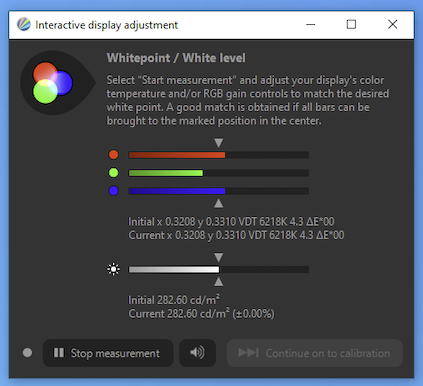Click the Initial 282.60 cd/m² text
Viewport: 423px width, 386px height.
pos(174,300)
